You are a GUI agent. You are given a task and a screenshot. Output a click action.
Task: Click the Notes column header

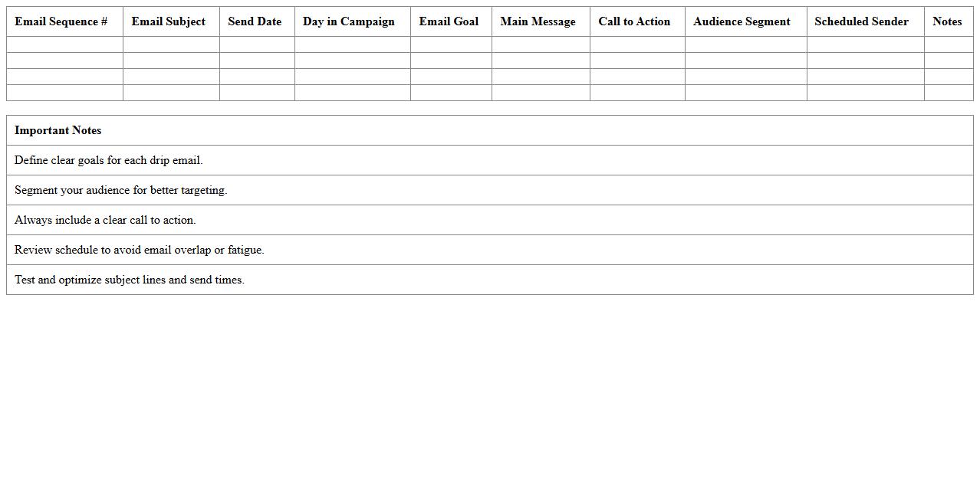tap(947, 21)
